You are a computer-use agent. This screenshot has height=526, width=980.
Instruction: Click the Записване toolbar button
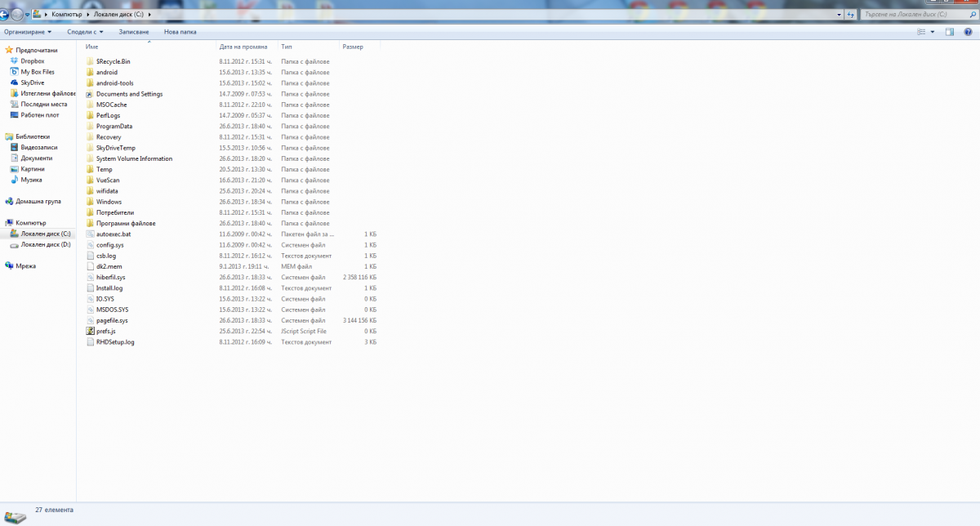click(x=134, y=32)
